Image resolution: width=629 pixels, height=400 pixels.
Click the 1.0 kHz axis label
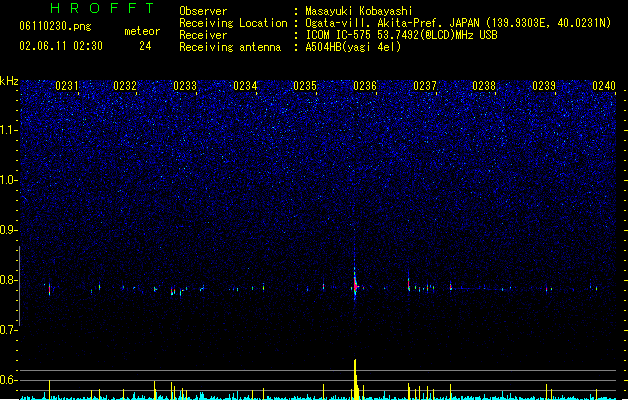click(8, 180)
